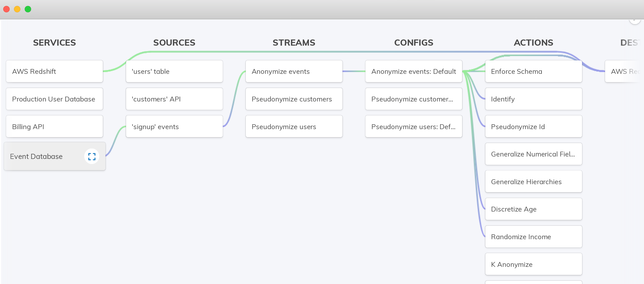The width and height of the screenshot is (644, 284).
Task: Click the yellow minimize window button
Action: pos(17,9)
